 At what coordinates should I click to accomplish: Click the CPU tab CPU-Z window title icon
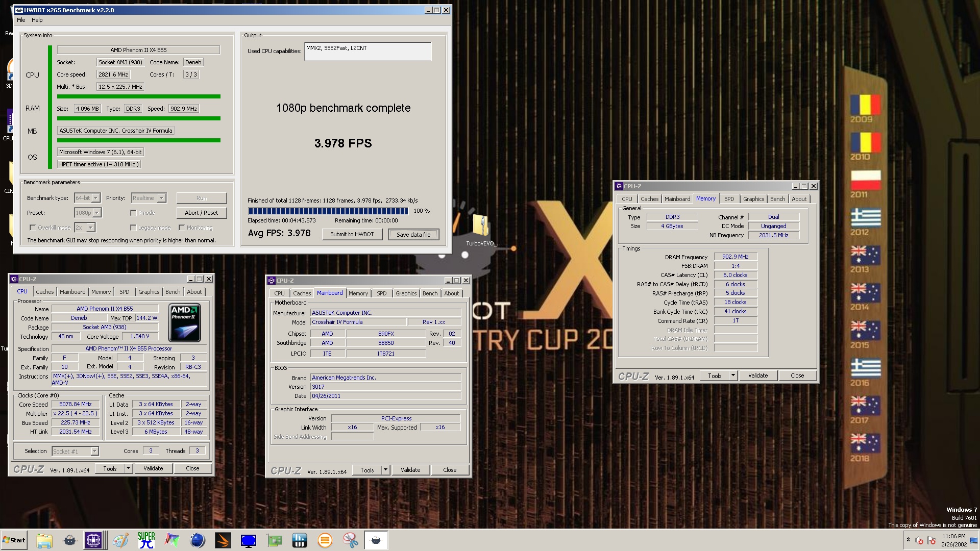coord(14,279)
